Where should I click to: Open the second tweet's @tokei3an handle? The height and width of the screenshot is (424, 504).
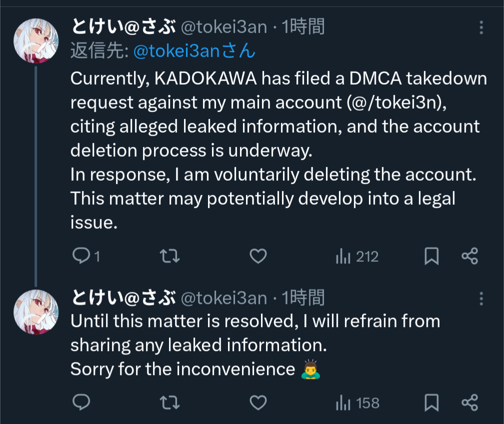(x=223, y=298)
